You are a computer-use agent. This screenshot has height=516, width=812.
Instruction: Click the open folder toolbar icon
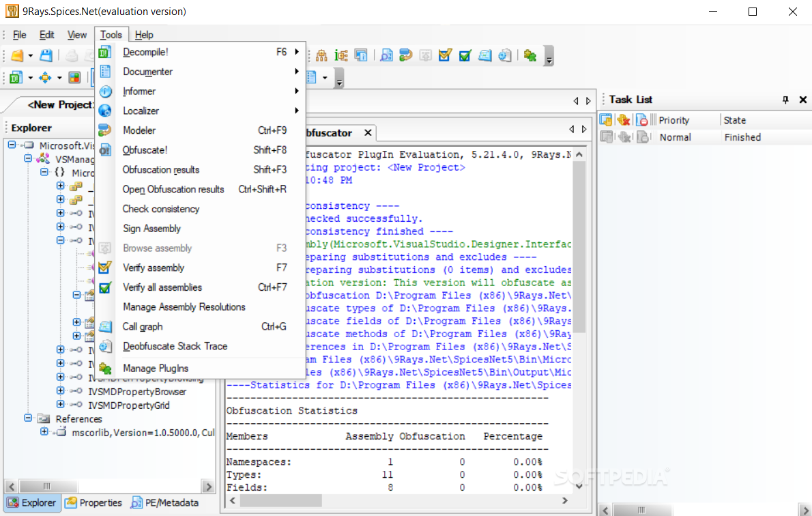point(17,55)
